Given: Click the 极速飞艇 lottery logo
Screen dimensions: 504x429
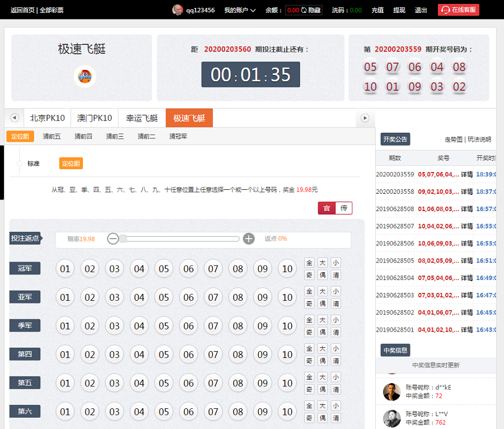Looking at the screenshot, I should 83,77.
